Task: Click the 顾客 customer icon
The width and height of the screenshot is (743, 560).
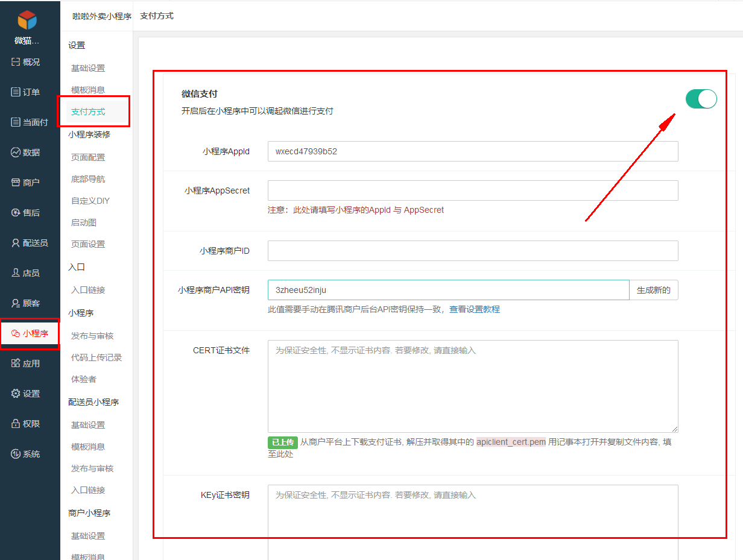Action: (16, 303)
